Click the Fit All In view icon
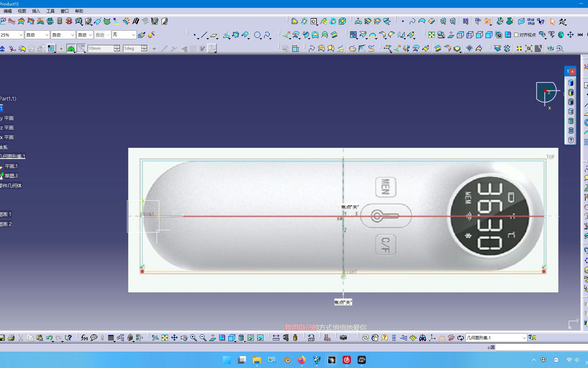This screenshot has width=588, height=368. click(x=431, y=35)
